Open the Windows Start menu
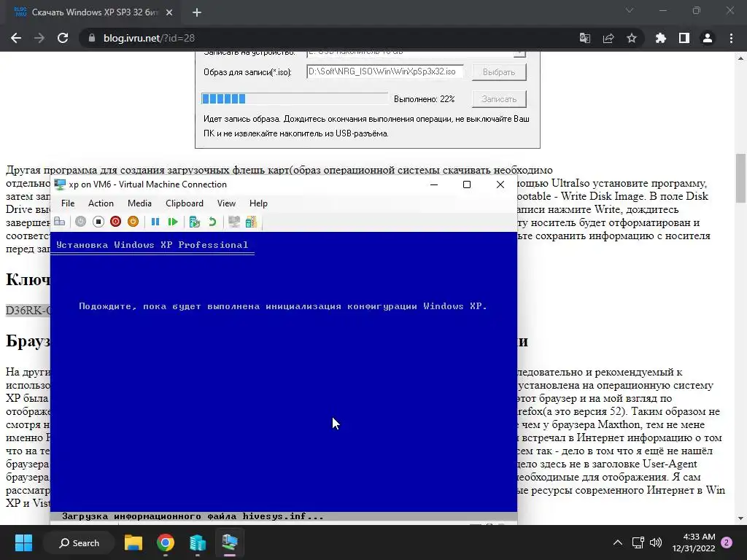This screenshot has width=747, height=560. 23,542
